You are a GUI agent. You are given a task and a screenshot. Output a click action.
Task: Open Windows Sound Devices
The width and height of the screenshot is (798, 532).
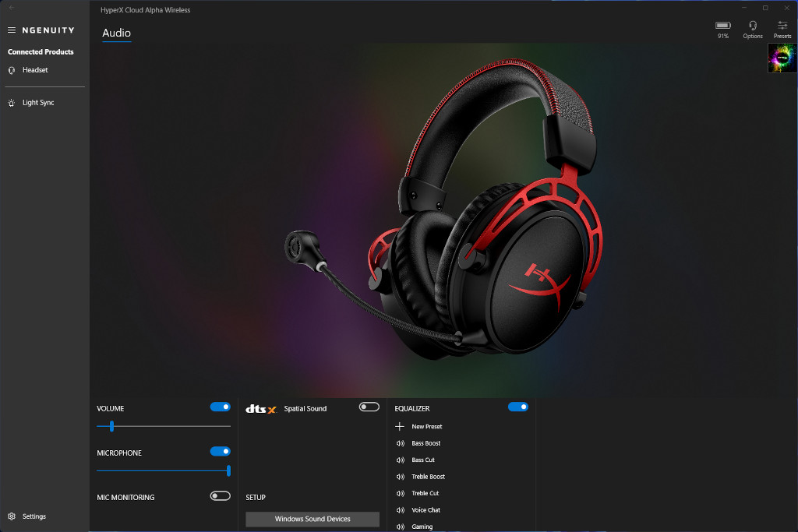[x=312, y=520]
